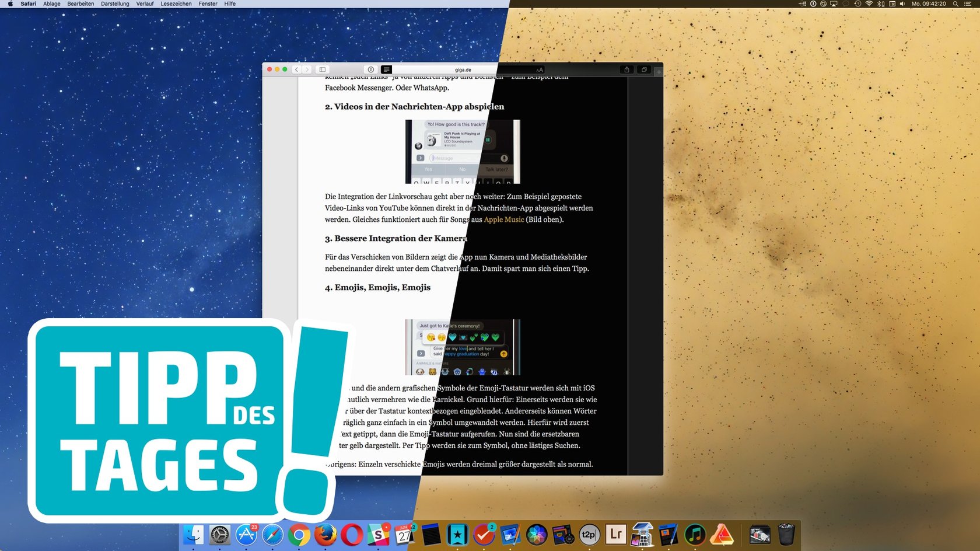
Task: Open the Bearbeiten menu
Action: pyautogui.click(x=80, y=4)
